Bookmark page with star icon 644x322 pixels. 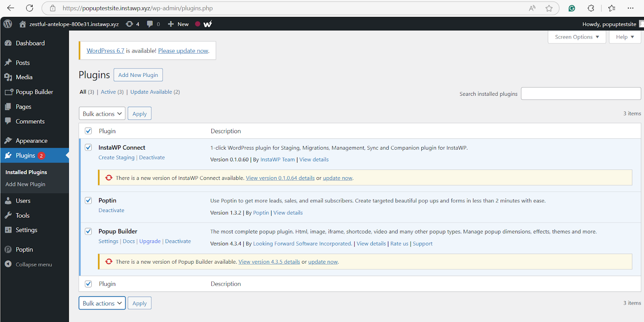549,8
